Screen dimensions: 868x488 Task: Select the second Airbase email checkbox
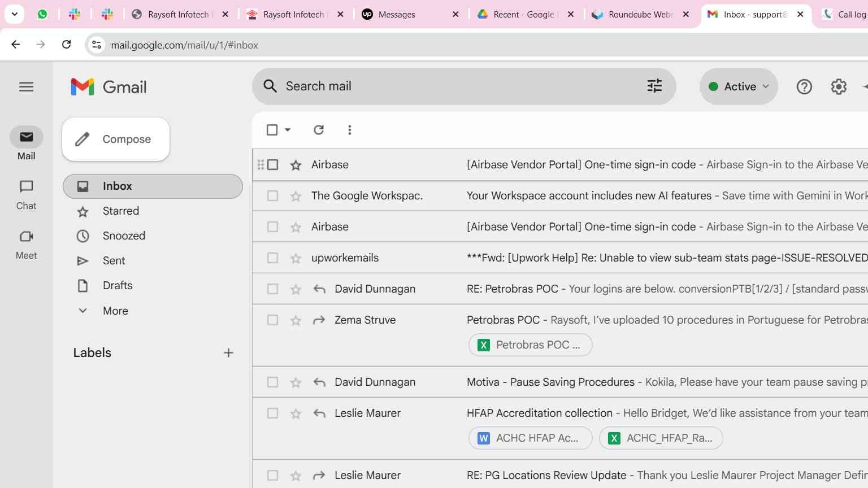click(x=272, y=227)
